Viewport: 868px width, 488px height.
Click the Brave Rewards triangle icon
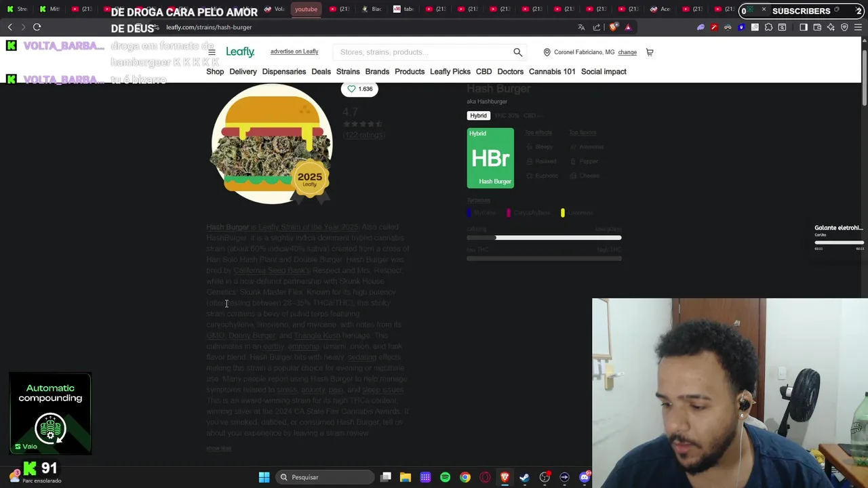click(628, 27)
